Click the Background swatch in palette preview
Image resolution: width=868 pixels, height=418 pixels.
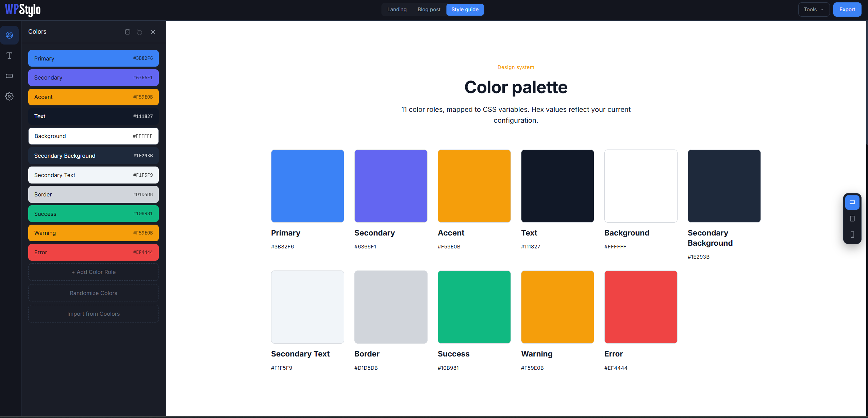(x=641, y=186)
